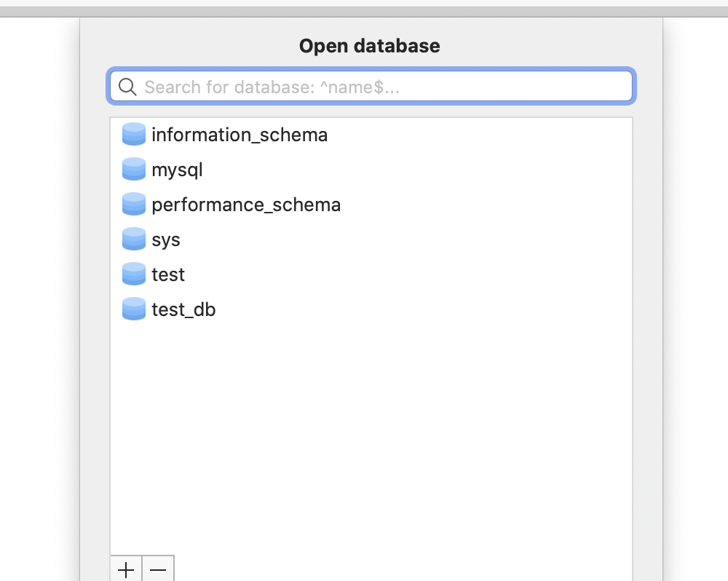Image resolution: width=728 pixels, height=581 pixels.
Task: Click the sys database icon
Action: pos(133,239)
